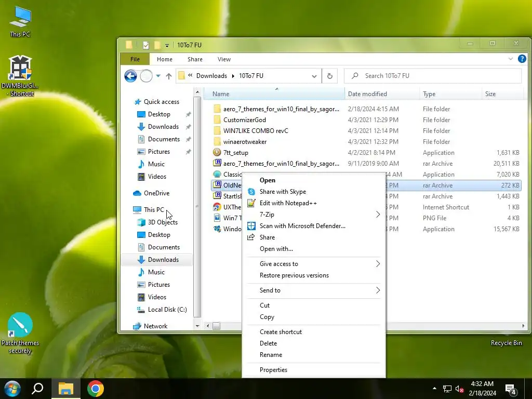532x399 pixels.
Task: Click Properties icon in quick access toolbar
Action: (x=146, y=45)
